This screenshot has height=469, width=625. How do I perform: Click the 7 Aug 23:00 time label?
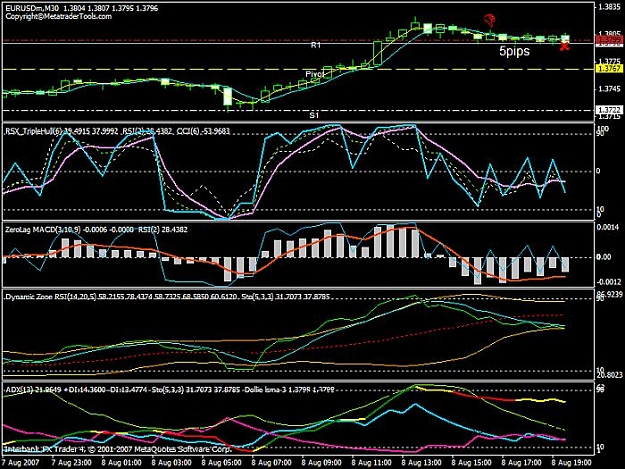pyautogui.click(x=71, y=463)
